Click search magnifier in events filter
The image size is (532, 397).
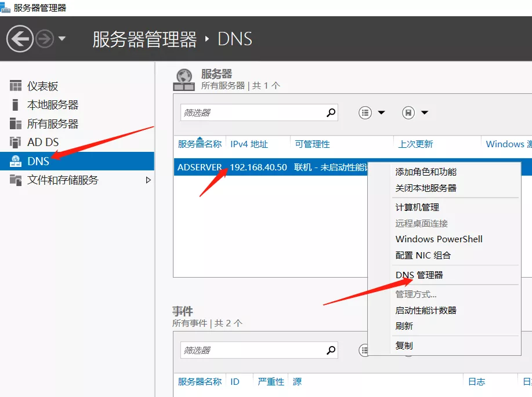pyautogui.click(x=331, y=350)
